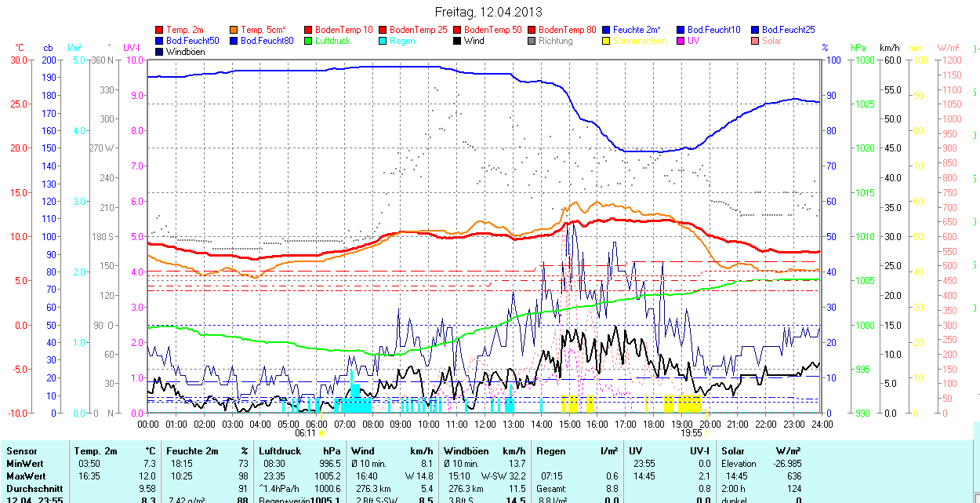Click the 24:00 time axis label
The image size is (980, 503).
pos(820,424)
